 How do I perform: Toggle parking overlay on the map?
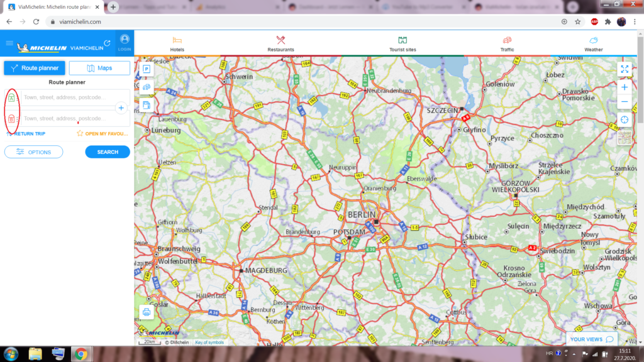coord(147,69)
